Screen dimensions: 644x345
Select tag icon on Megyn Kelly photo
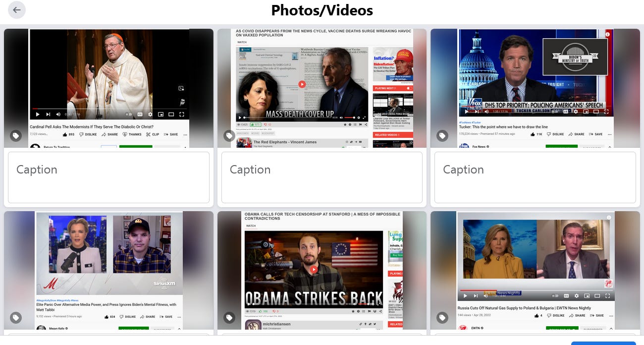coord(16,318)
